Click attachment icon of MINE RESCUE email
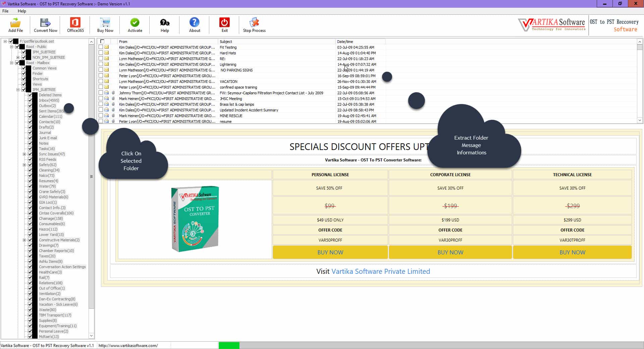This screenshot has width=644, height=349. [113, 116]
